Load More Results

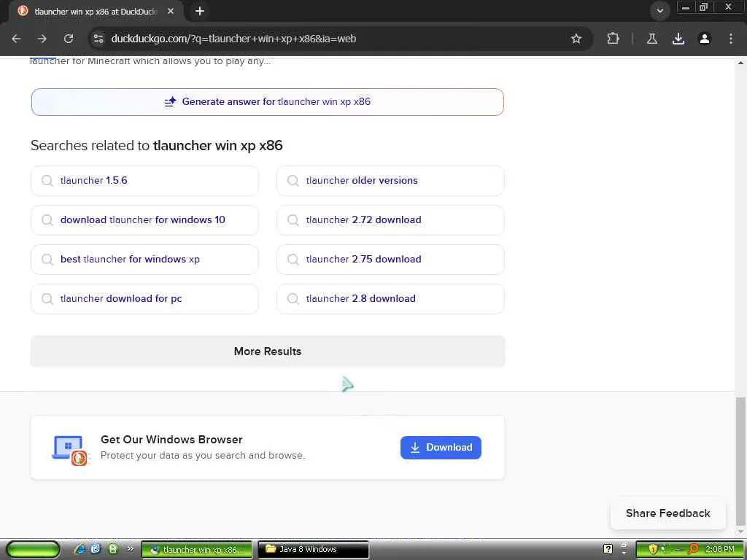click(267, 351)
